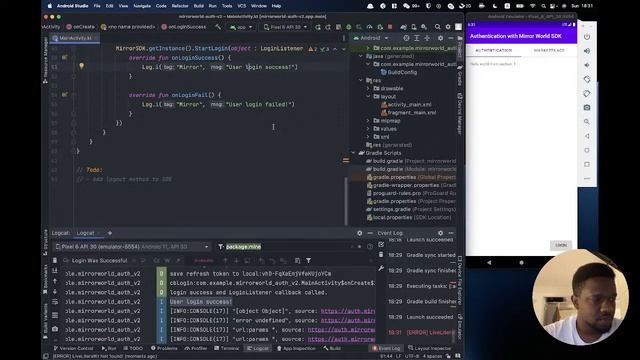
Task: Click the emulator rotate left icon
Action: 587,79
